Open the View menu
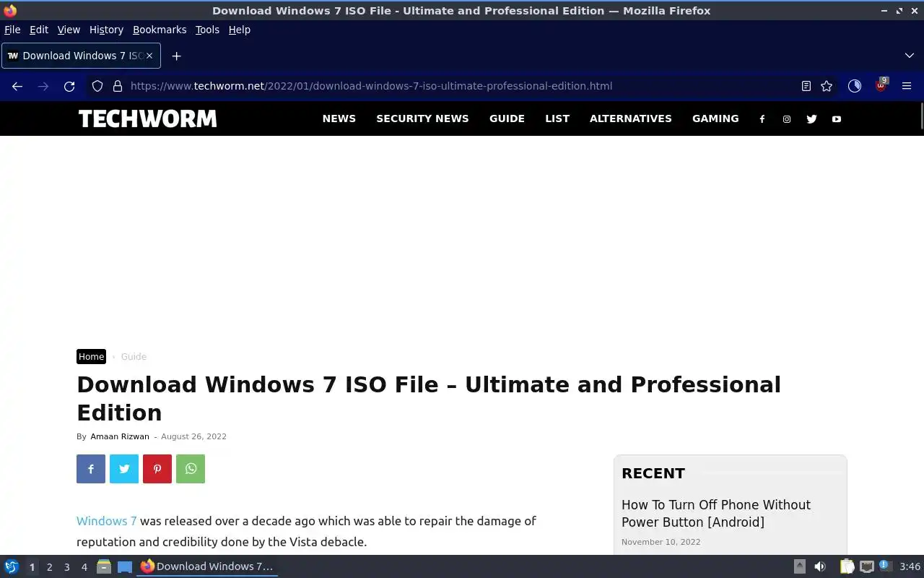This screenshot has height=578, width=924. point(69,30)
